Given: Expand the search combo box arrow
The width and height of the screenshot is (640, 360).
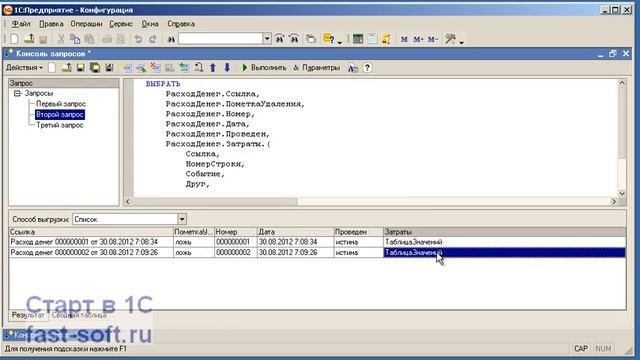Looking at the screenshot, I should tap(267, 39).
